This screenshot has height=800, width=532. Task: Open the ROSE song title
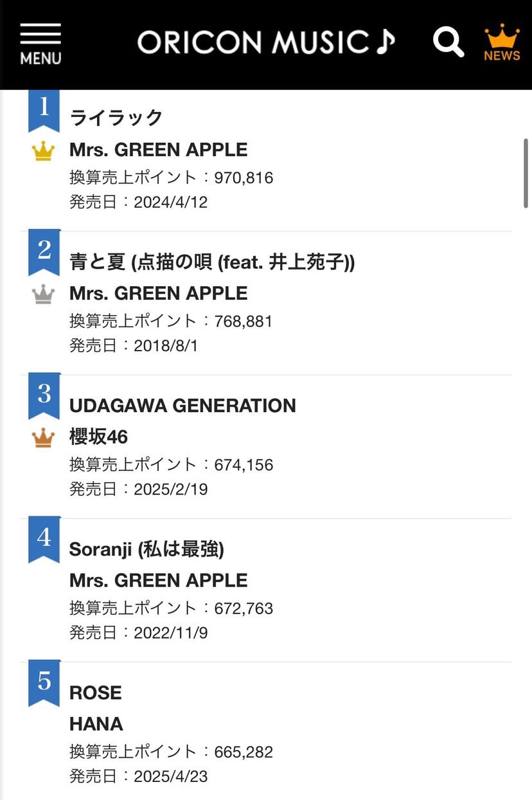[x=95, y=693]
